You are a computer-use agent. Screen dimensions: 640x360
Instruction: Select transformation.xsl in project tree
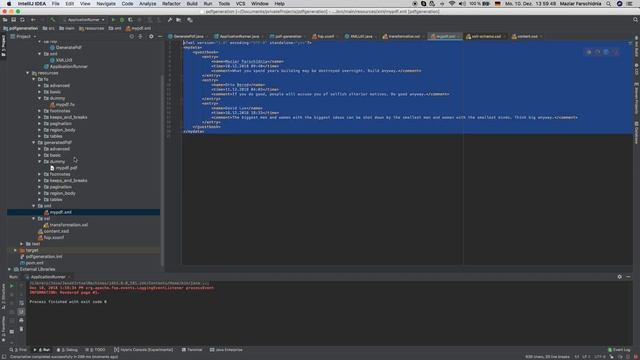[x=69, y=225]
